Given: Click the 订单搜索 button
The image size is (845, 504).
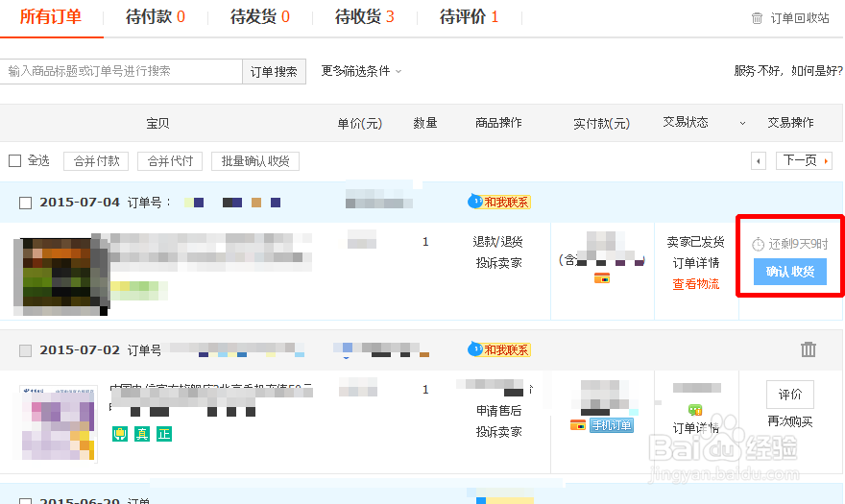Looking at the screenshot, I should pyautogui.click(x=275, y=72).
